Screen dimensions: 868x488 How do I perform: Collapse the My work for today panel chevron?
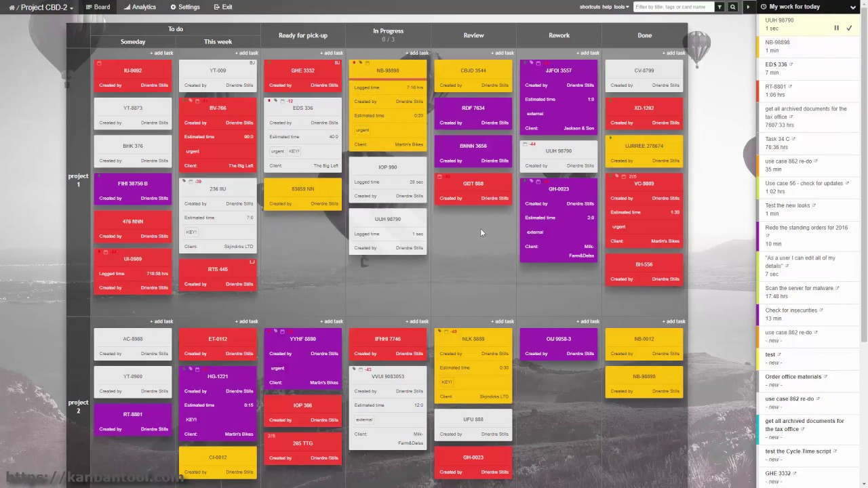coord(853,7)
